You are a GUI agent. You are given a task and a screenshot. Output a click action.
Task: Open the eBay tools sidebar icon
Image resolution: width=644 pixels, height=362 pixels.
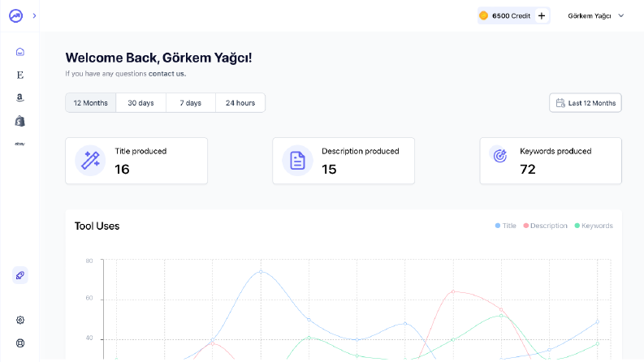pos(20,144)
